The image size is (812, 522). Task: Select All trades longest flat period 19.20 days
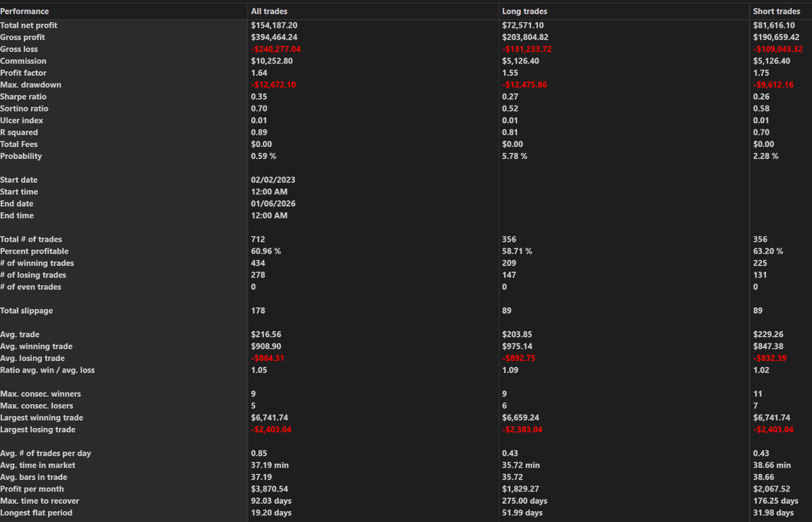tap(271, 513)
